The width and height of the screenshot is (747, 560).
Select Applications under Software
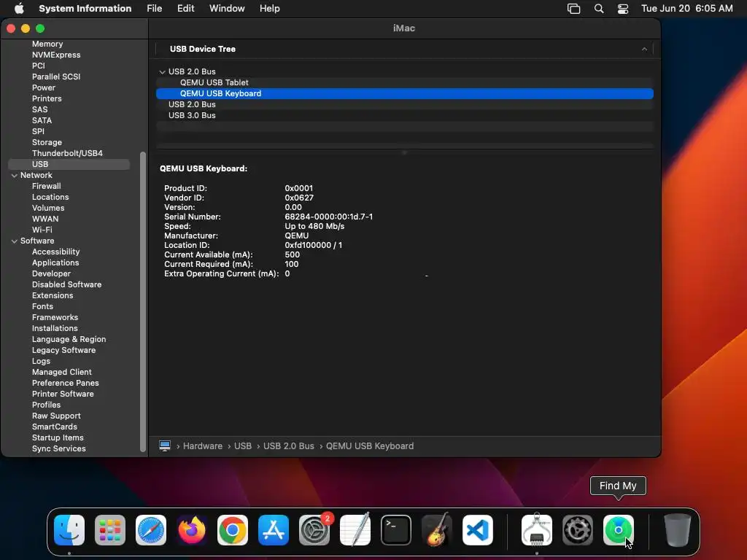[55, 262]
